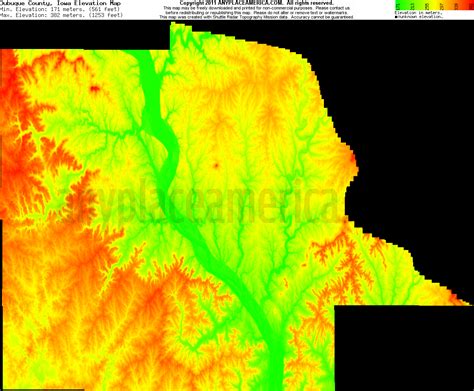The width and height of the screenshot is (474, 391).
Task: Click the "Unknown elevation" legend label
Action: click(x=419, y=17)
